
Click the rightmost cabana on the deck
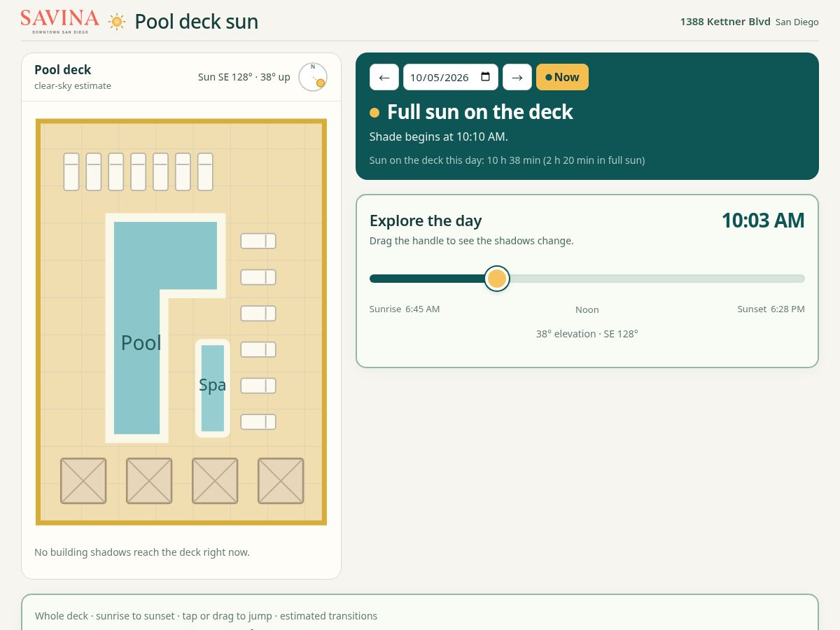[281, 481]
